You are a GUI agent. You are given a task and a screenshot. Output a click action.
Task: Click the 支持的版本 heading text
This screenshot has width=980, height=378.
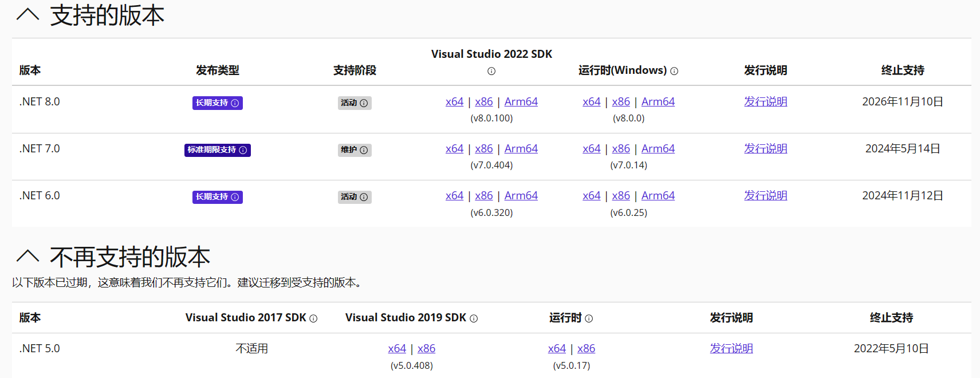tap(107, 15)
